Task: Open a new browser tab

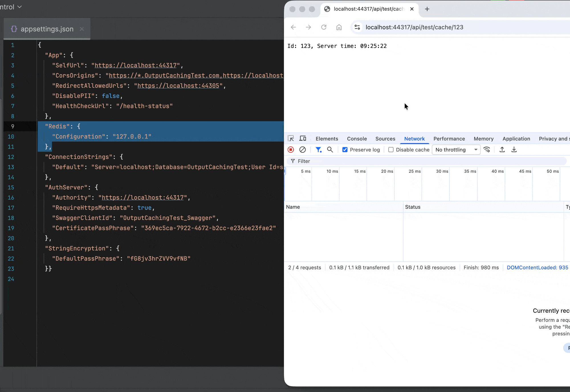Action: (x=427, y=9)
